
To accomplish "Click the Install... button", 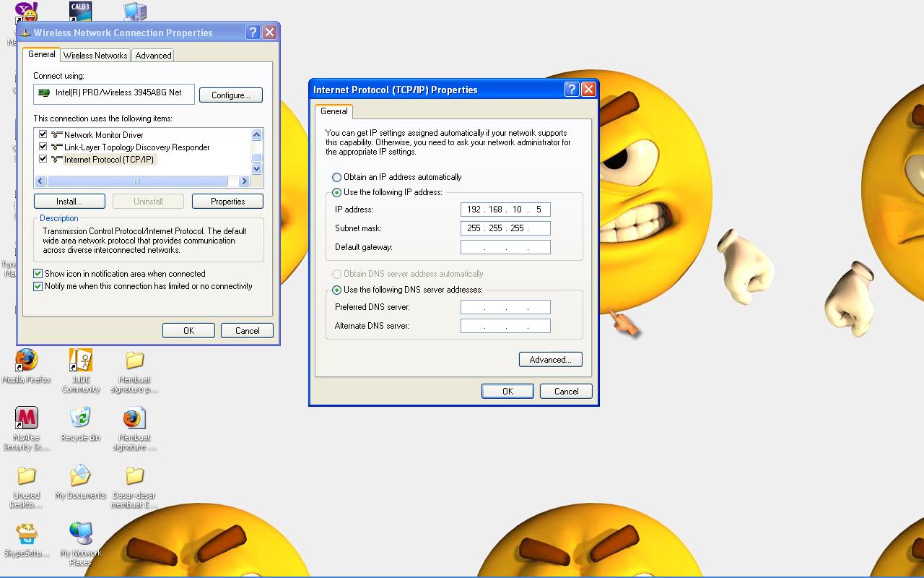I will point(69,202).
